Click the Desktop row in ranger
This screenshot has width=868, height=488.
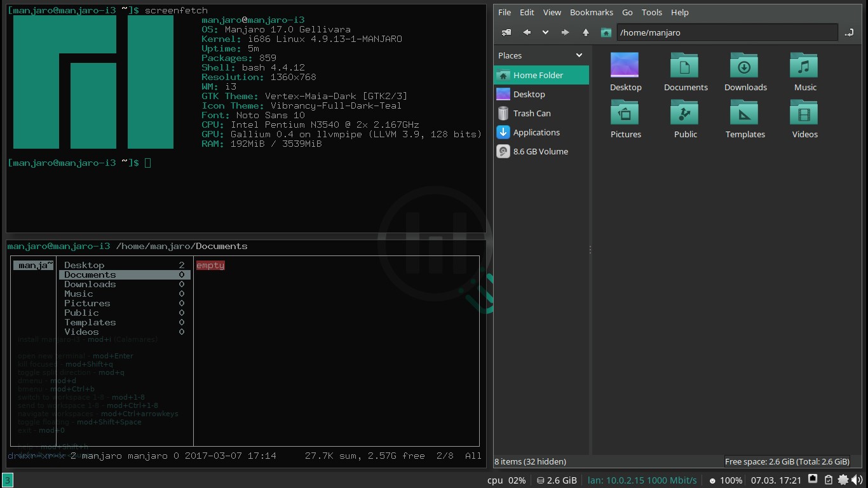click(x=125, y=265)
